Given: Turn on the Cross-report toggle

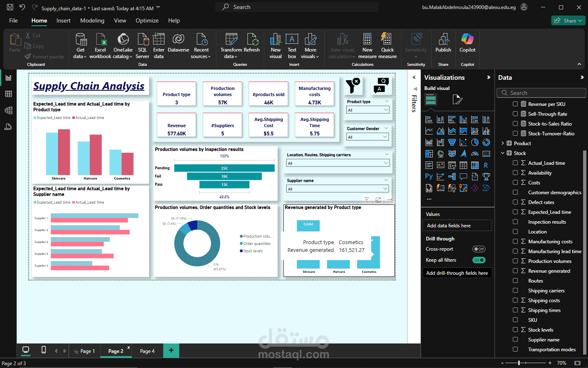Looking at the screenshot, I should (x=479, y=249).
